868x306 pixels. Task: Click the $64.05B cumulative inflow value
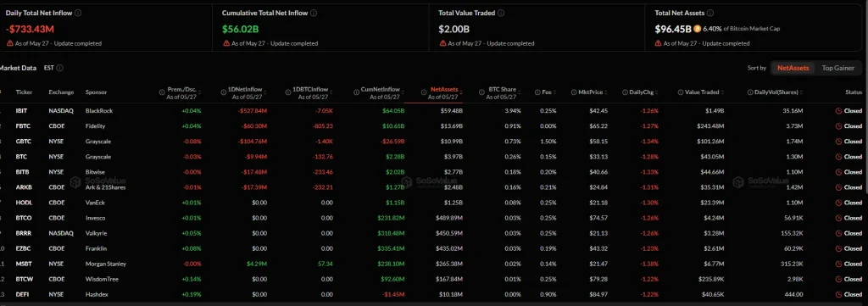coord(393,111)
